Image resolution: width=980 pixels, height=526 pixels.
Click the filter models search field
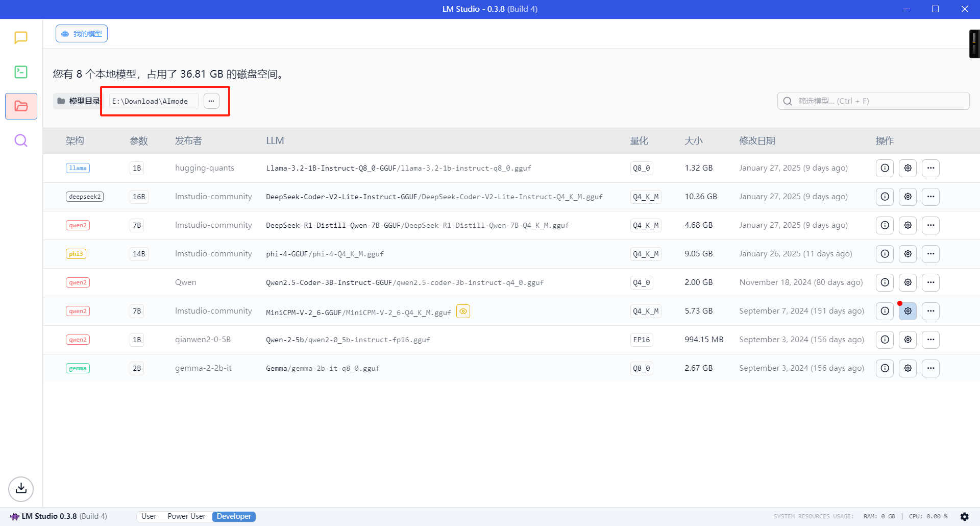click(x=873, y=101)
